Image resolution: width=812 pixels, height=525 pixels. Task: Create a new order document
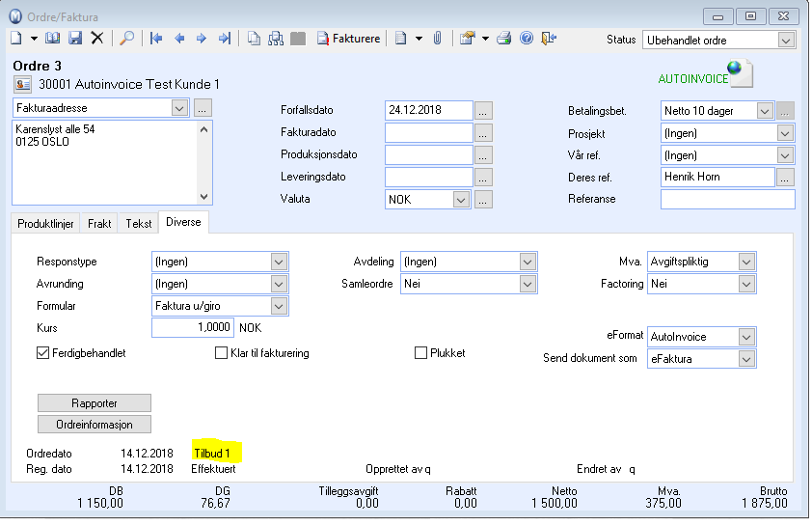point(16,39)
